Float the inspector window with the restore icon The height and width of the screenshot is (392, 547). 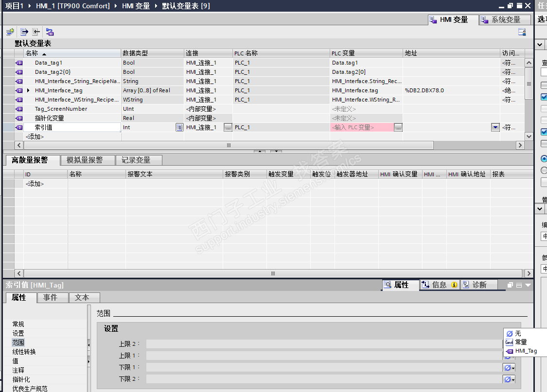[x=510, y=285]
